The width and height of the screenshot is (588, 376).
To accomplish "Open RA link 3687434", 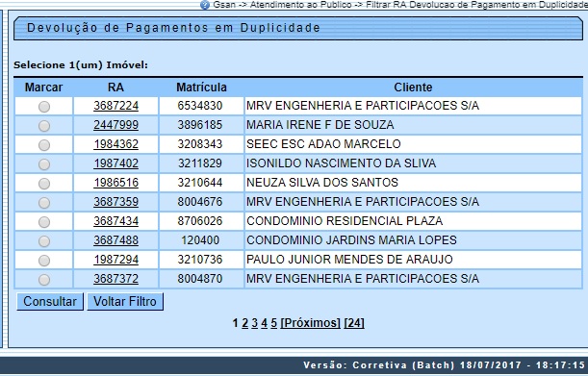I will pyautogui.click(x=115, y=221).
